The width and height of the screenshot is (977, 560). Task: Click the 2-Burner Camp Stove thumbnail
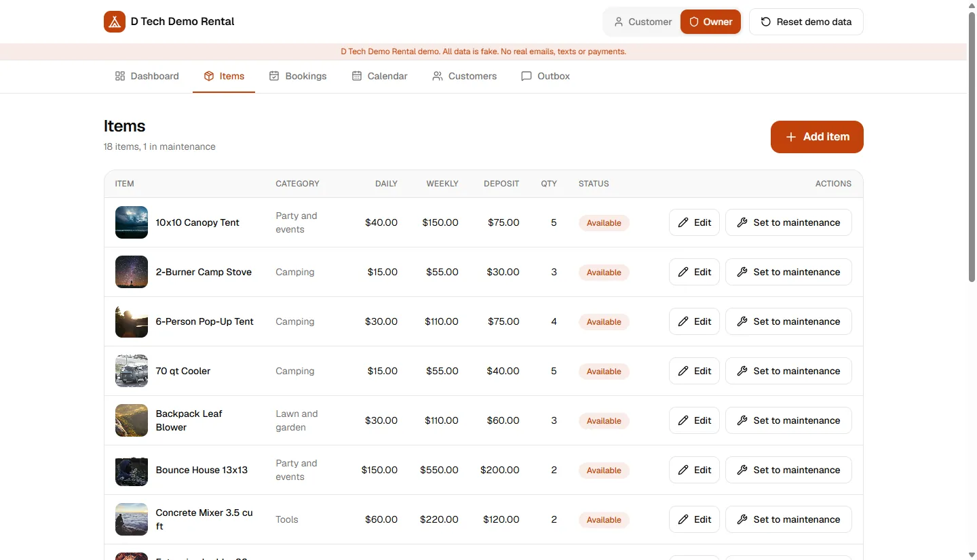pos(132,272)
